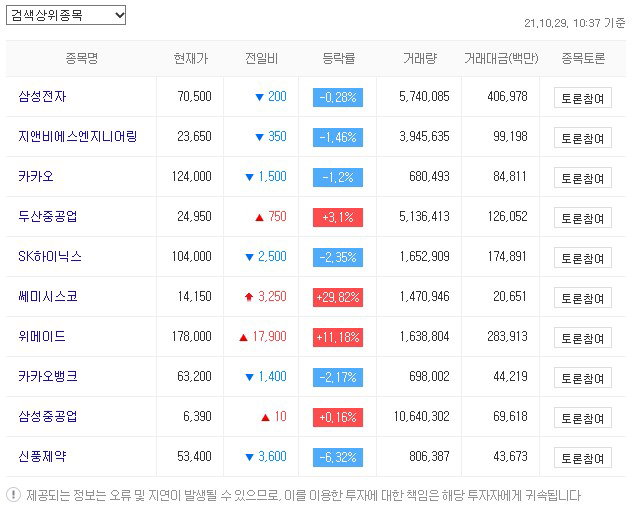Open the 위메이드 stock link

42,337
